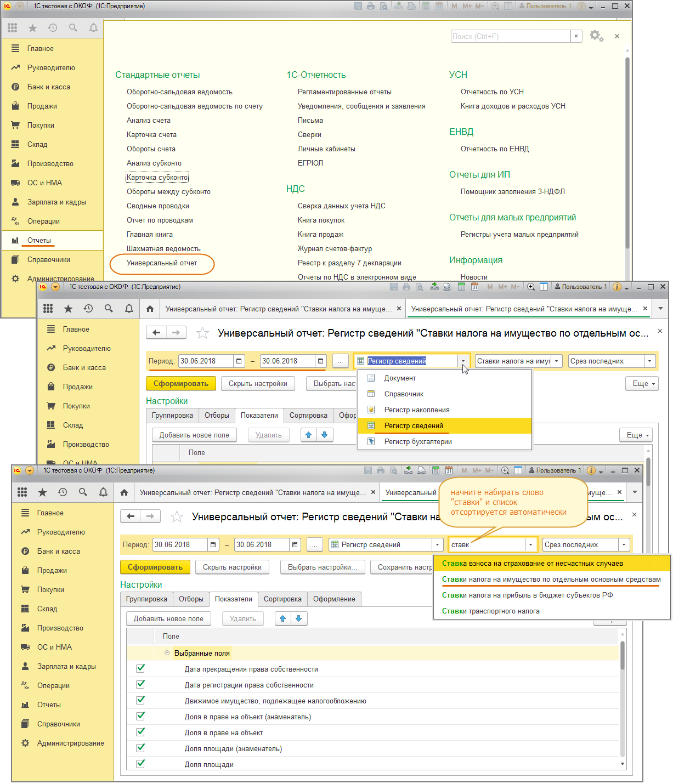
Task: Open notifications bell in top window toolbar
Action: (93, 27)
